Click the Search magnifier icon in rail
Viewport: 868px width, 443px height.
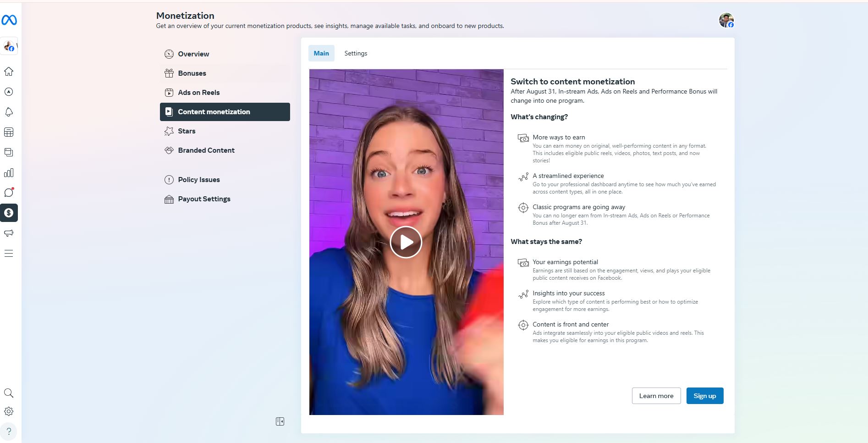[9, 393]
